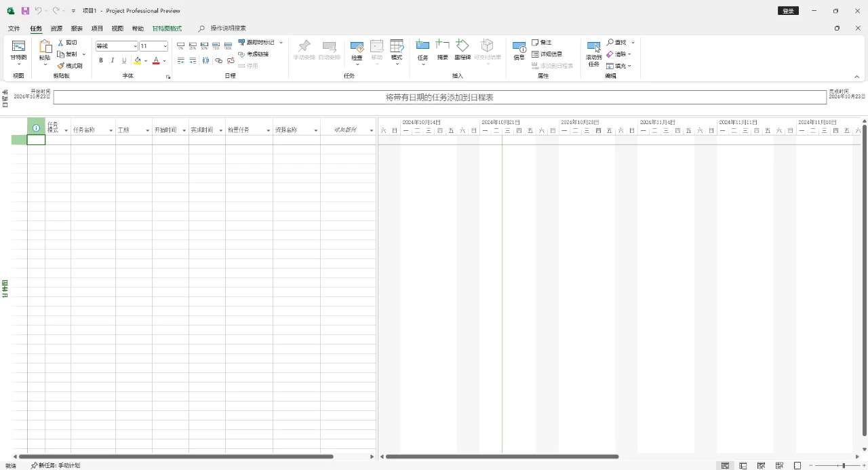
Task: Click the Link Tasks chain icon
Action: tap(218, 60)
